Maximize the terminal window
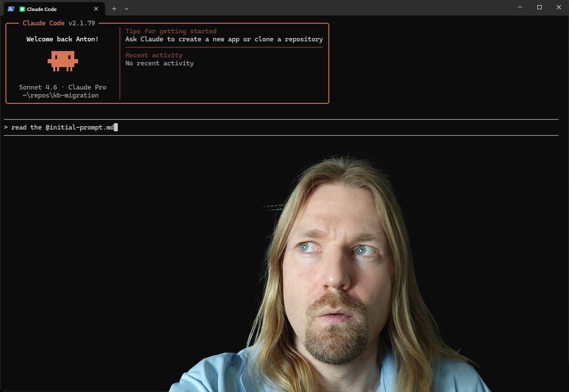569x392 pixels. click(540, 7)
